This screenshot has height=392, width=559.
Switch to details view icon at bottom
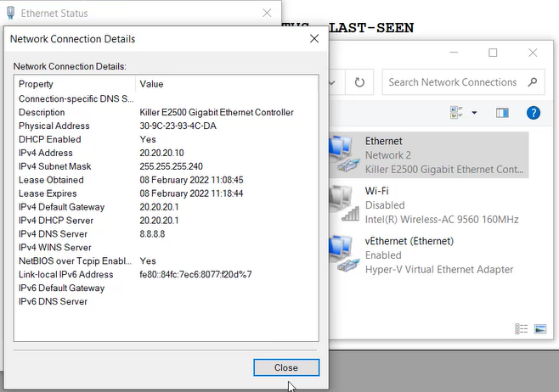[x=522, y=328]
